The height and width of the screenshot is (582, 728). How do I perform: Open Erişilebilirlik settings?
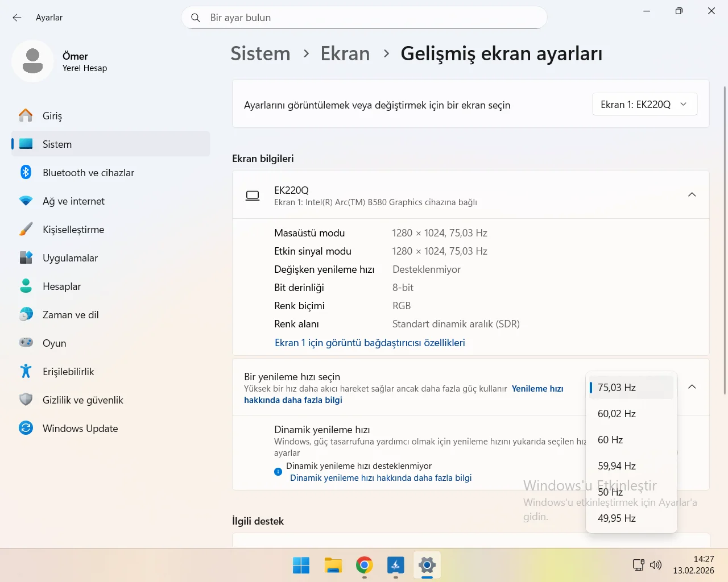(111, 371)
